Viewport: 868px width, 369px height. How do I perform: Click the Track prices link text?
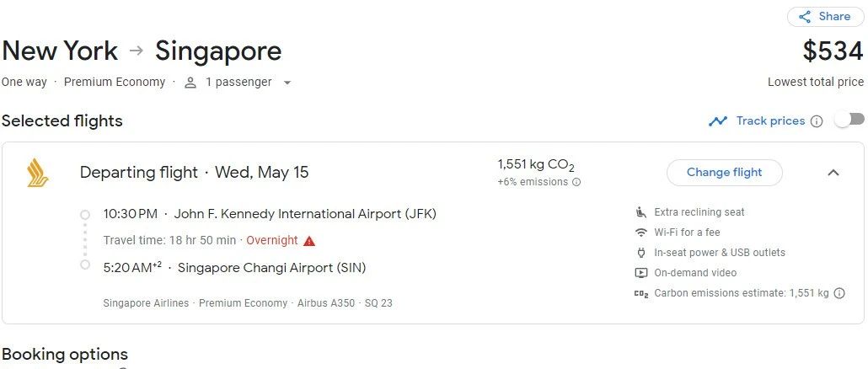tap(770, 121)
